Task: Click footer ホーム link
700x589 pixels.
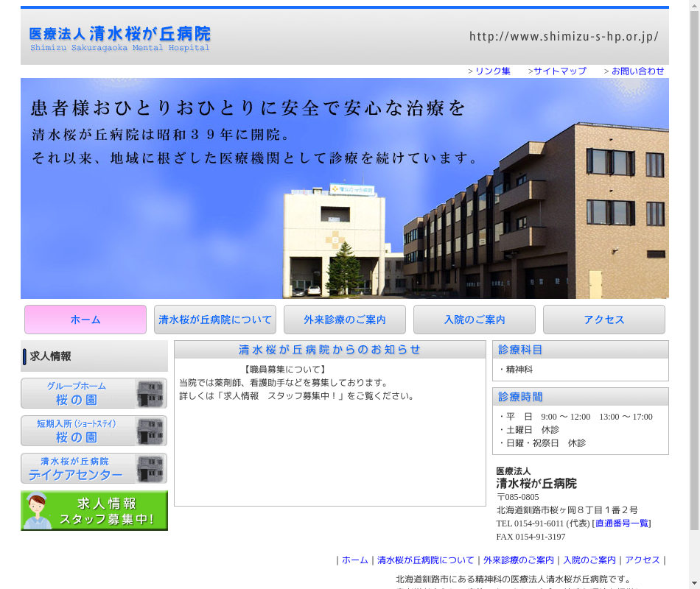Action: point(354,560)
